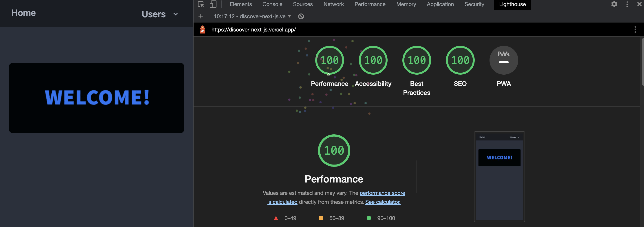Click the large Performance 100 gauge

pyautogui.click(x=334, y=150)
